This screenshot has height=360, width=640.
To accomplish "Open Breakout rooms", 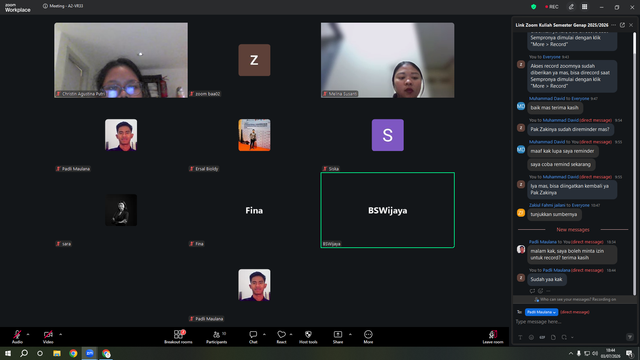I will 178,336.
